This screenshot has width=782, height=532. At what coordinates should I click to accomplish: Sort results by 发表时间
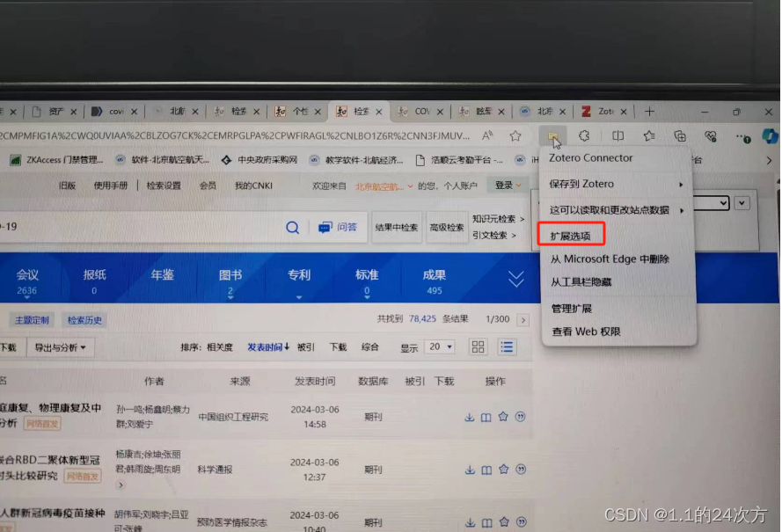coord(267,347)
